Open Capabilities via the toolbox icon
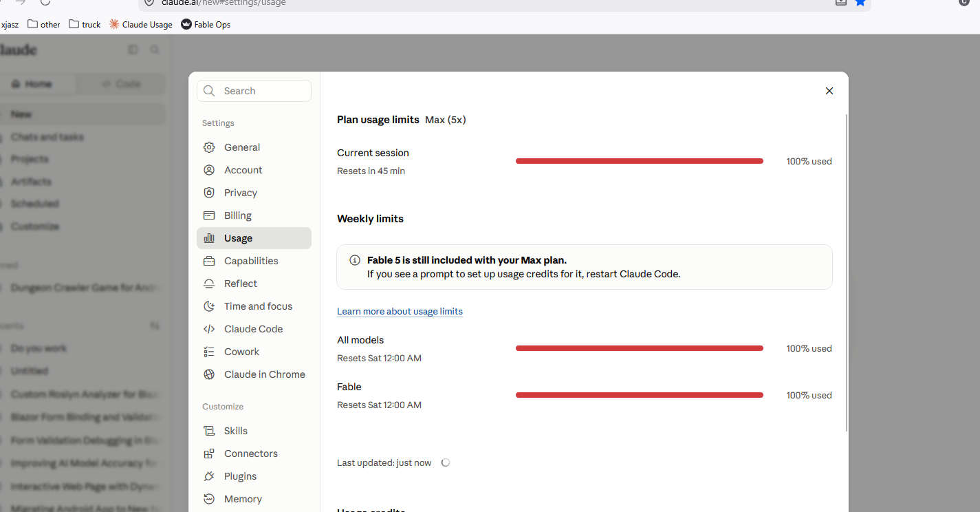The image size is (980, 512). 209,261
